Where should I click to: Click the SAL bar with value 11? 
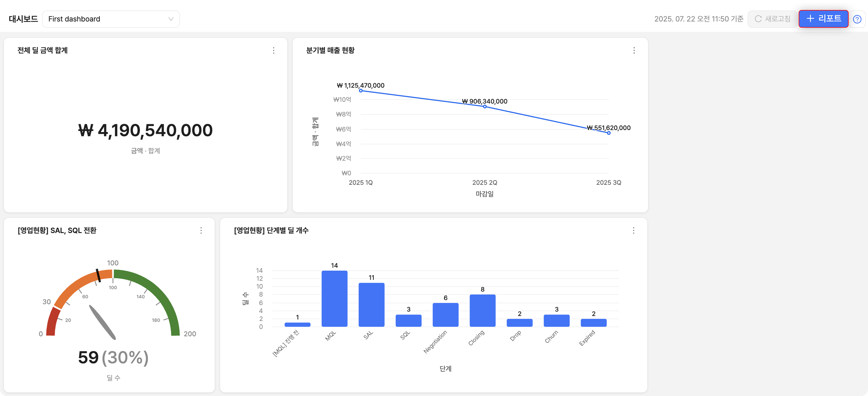(x=371, y=305)
